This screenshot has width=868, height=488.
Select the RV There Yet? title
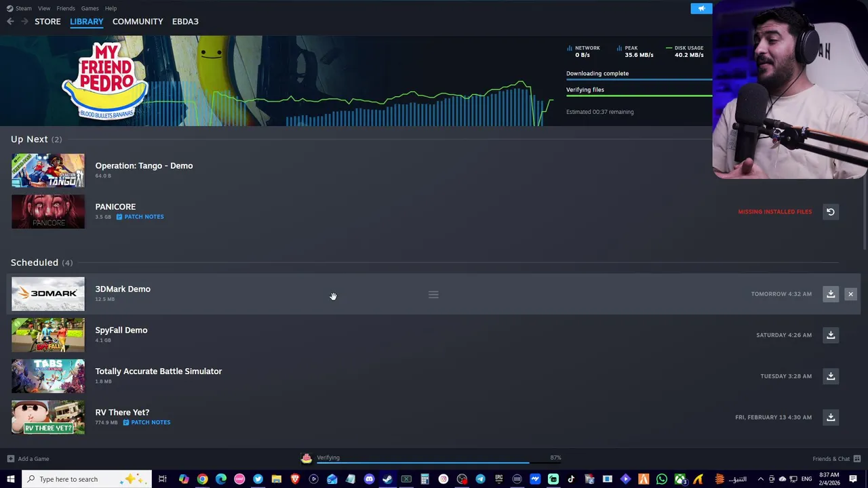point(122,412)
